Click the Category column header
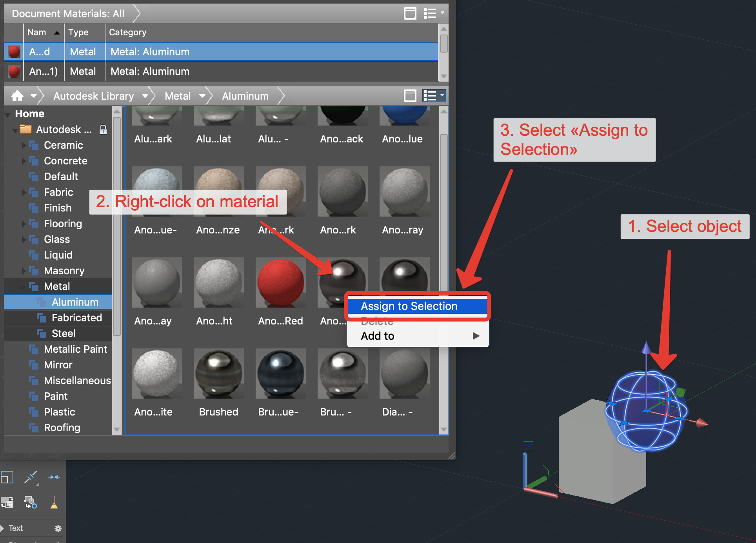The height and width of the screenshot is (543, 756). pos(271,33)
